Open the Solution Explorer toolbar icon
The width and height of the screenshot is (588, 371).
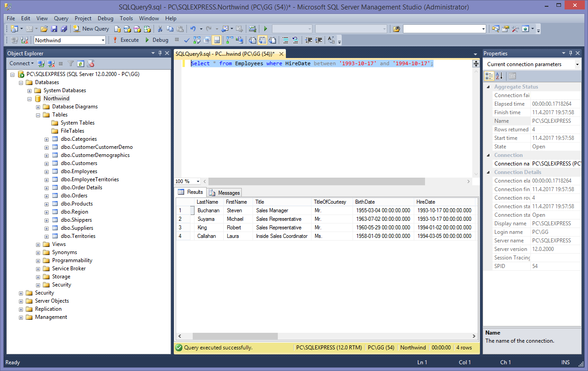pyautogui.click(x=496, y=29)
